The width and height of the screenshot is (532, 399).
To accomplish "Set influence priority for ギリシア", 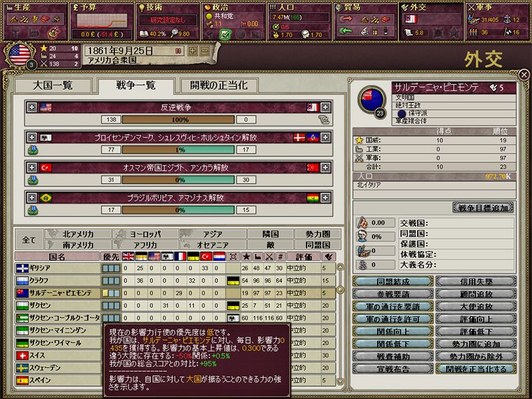I will point(111,269).
